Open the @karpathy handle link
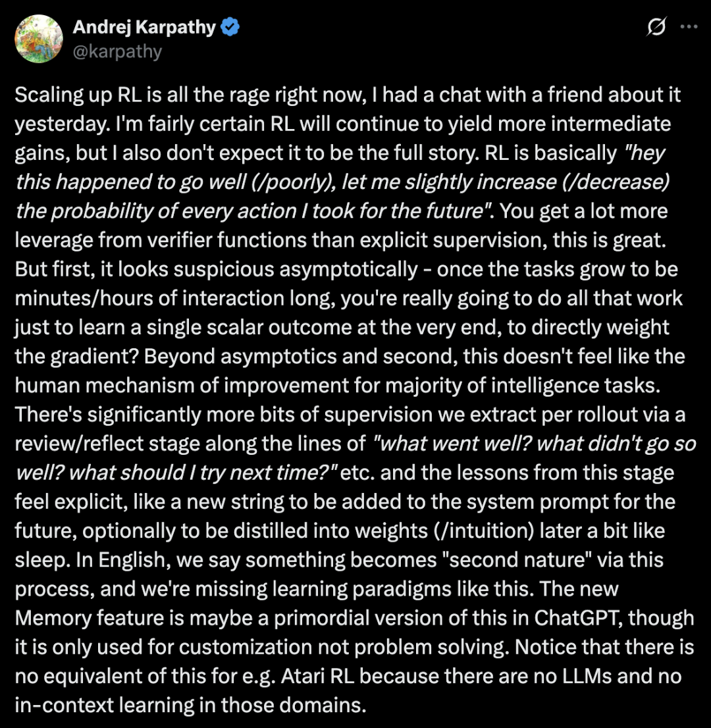The width and height of the screenshot is (711, 728). [117, 51]
